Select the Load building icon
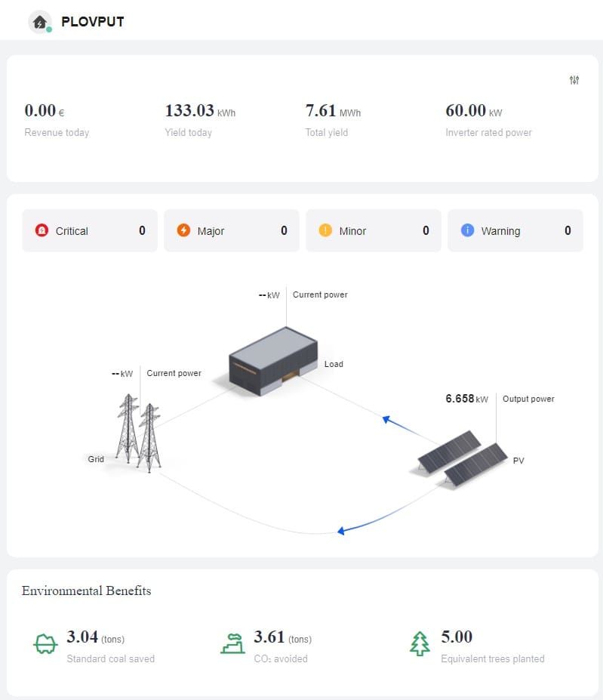The height and width of the screenshot is (700, 603). (x=272, y=362)
